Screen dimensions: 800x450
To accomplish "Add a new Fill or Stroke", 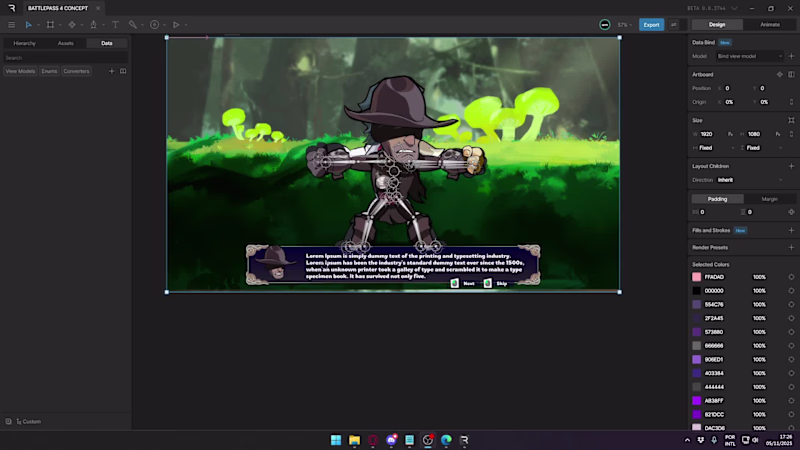I will coord(791,231).
